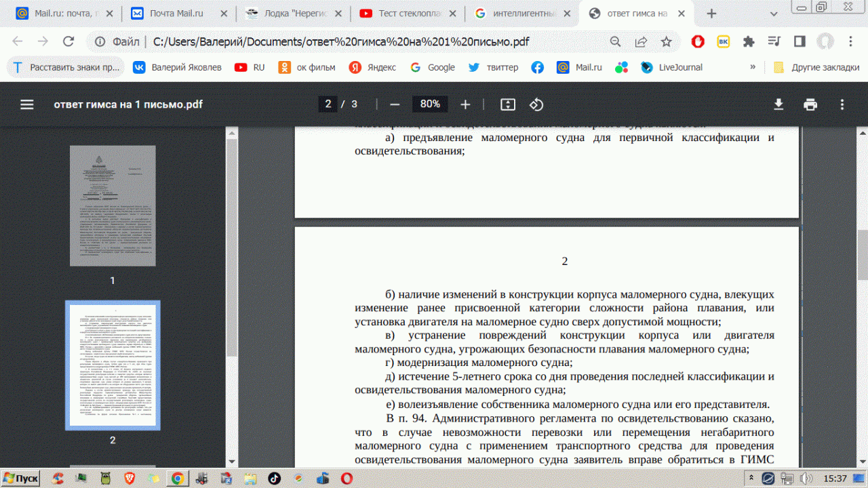Download the PDF file

[x=778, y=104]
